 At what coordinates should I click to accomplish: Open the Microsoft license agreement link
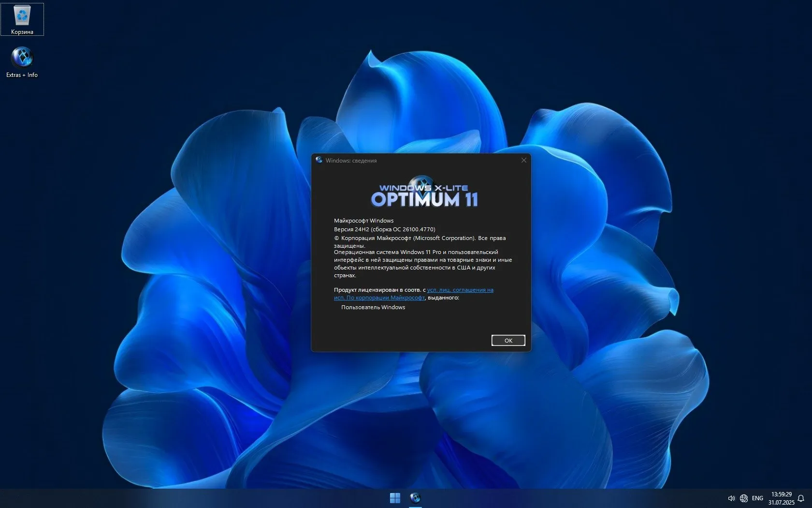(460, 290)
